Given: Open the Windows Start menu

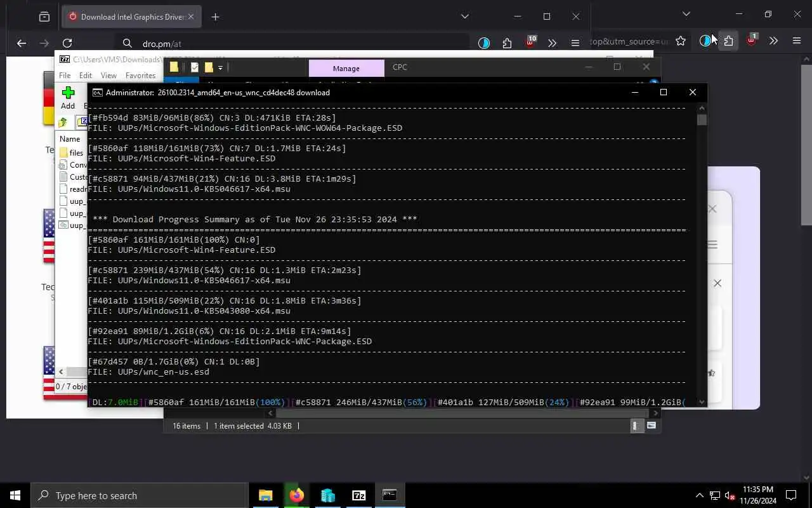Looking at the screenshot, I should [15, 495].
